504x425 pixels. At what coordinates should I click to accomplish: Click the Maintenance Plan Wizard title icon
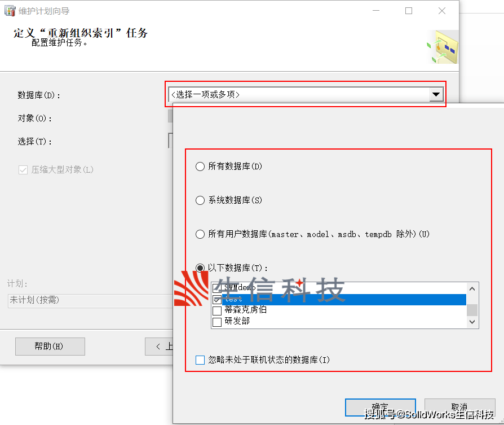point(10,11)
